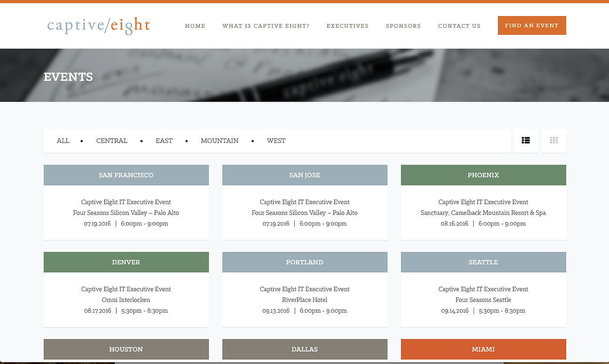Filter events by East region
Image resolution: width=609 pixels, height=364 pixels.
click(164, 141)
